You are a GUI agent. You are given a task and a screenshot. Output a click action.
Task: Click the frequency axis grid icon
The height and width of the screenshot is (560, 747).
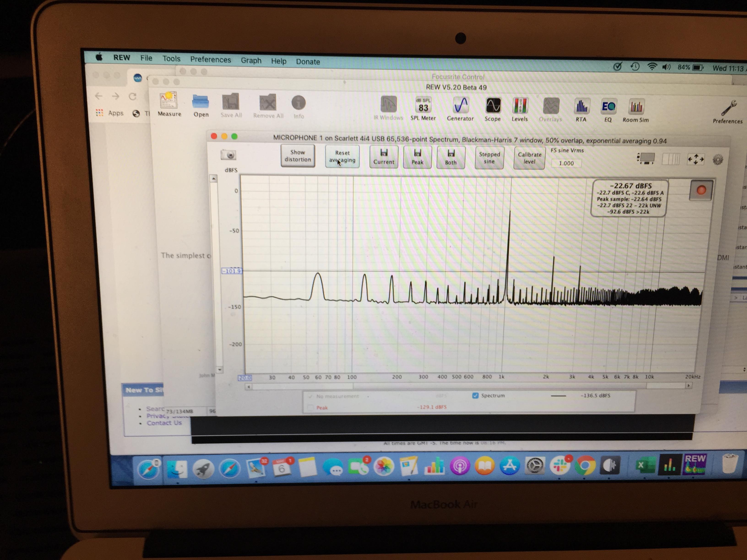pos(671,159)
